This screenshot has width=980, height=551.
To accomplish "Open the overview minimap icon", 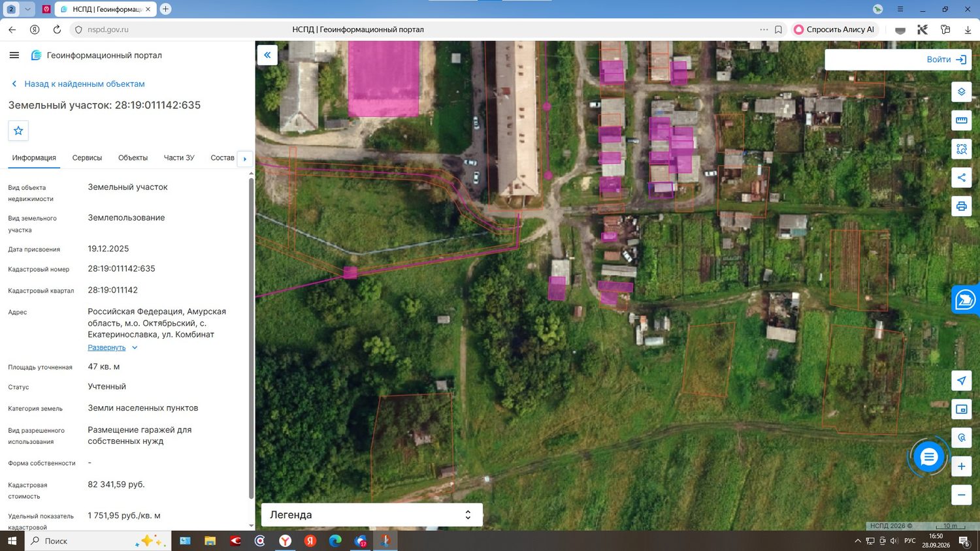I will tap(961, 409).
